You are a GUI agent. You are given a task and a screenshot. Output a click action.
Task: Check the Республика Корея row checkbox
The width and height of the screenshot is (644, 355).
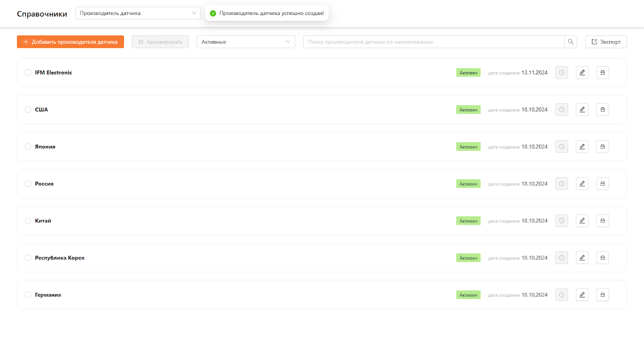click(28, 258)
